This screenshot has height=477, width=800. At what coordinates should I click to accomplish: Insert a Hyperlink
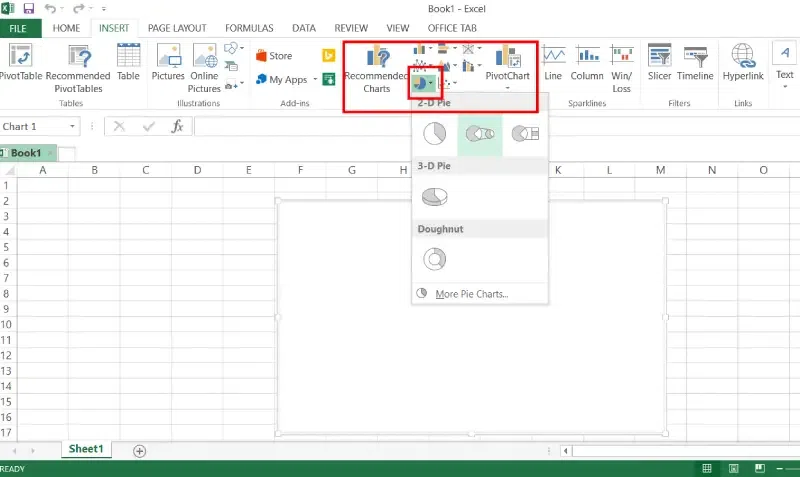[743, 62]
